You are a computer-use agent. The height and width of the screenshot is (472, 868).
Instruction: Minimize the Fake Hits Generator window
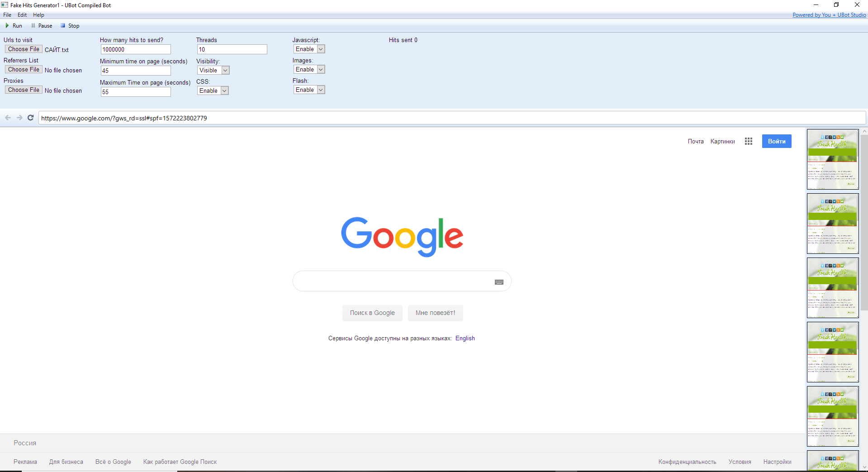coord(816,5)
